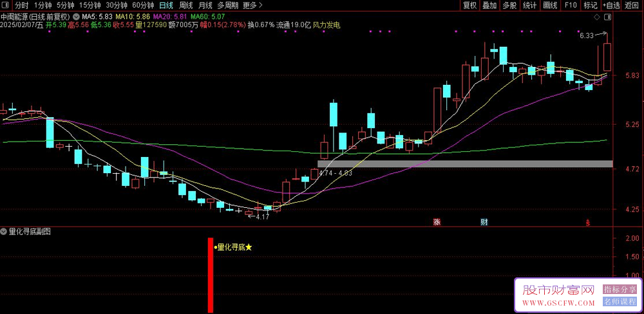Expand the 更多 more periods menu
The height and width of the screenshot is (314, 644).
(252, 5)
